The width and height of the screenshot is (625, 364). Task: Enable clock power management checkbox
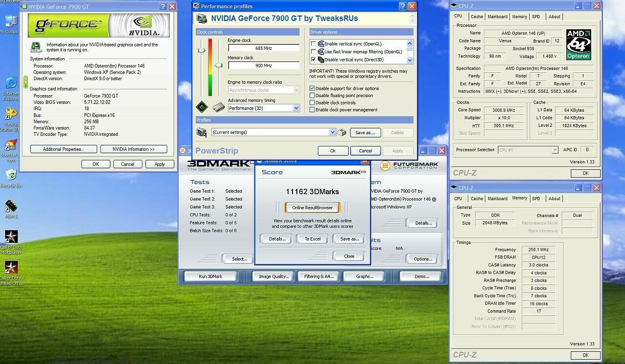312,110
